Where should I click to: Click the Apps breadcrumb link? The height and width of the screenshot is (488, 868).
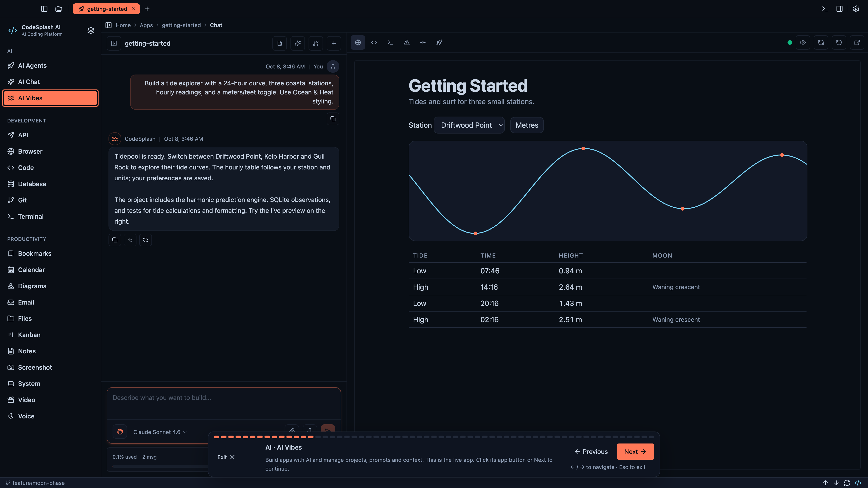click(146, 25)
